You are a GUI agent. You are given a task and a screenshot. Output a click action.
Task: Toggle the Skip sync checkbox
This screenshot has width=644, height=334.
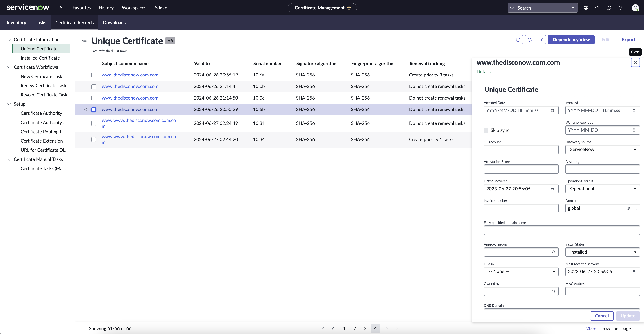[x=486, y=130]
